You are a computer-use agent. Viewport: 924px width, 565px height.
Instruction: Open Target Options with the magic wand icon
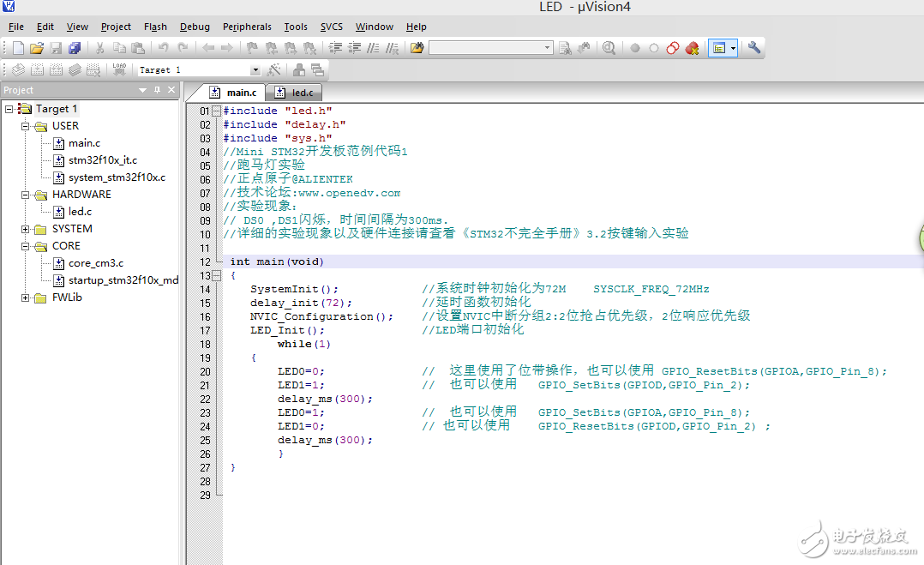pyautogui.click(x=274, y=69)
